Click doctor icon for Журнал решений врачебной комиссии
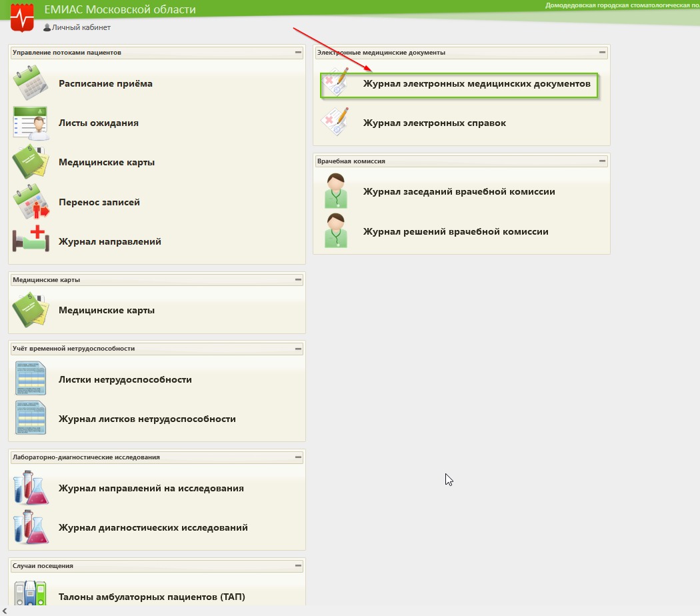This screenshot has height=616, width=700. point(336,230)
